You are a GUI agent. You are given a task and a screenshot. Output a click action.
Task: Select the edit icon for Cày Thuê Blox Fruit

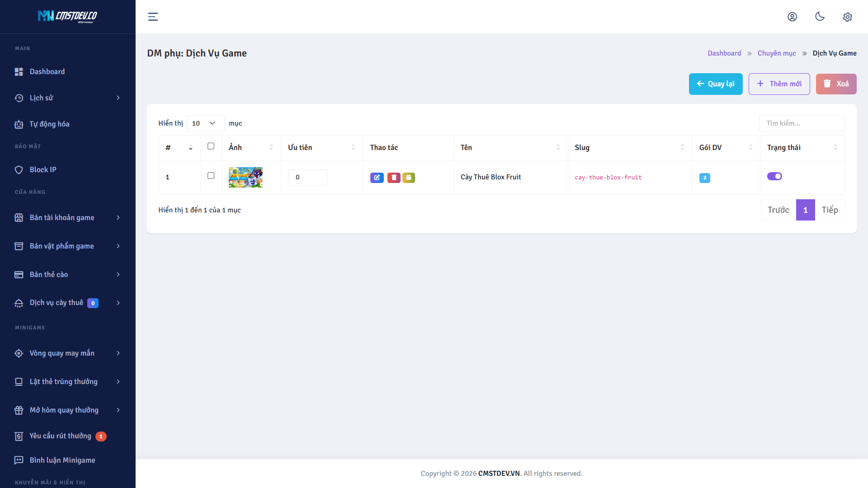click(377, 178)
